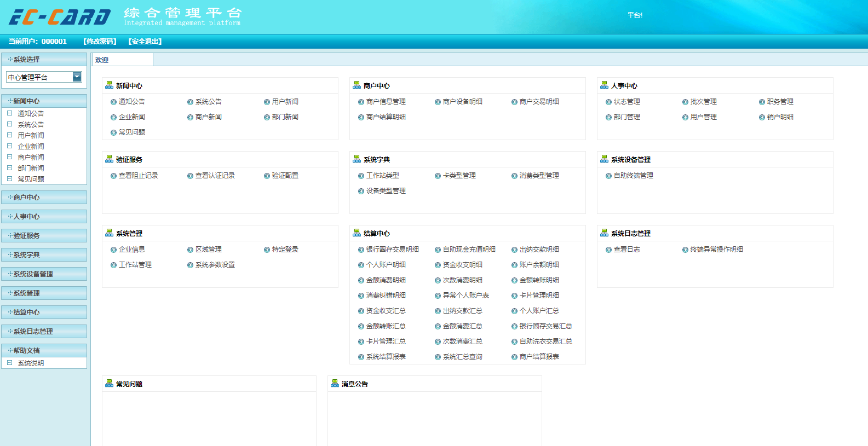868x446 pixels.
Task: Click the arrow icon beside 查看日志
Action: click(x=609, y=250)
